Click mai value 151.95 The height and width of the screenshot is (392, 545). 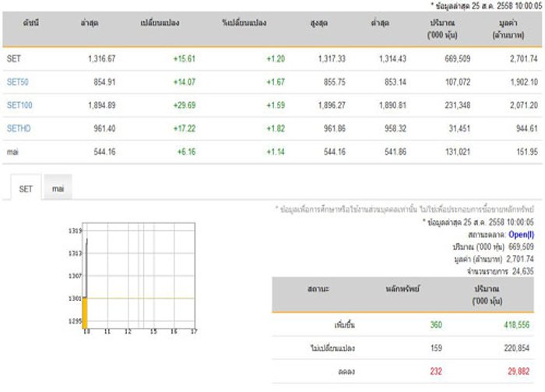click(x=527, y=152)
